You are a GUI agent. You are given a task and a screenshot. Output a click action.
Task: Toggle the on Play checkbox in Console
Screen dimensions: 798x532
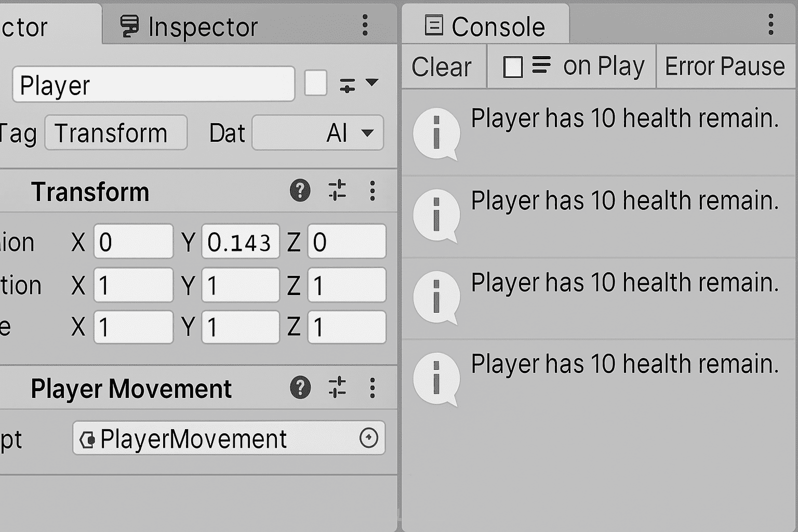513,67
